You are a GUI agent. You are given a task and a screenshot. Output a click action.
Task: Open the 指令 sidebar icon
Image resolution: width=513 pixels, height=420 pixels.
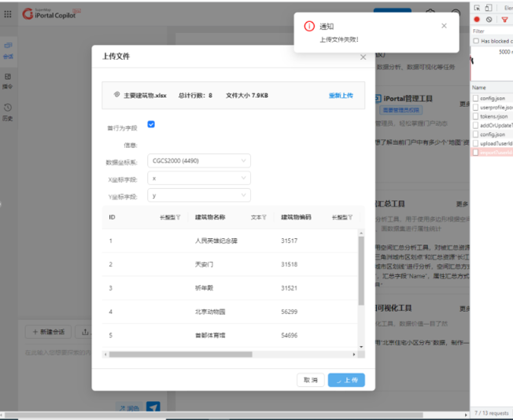pyautogui.click(x=8, y=80)
